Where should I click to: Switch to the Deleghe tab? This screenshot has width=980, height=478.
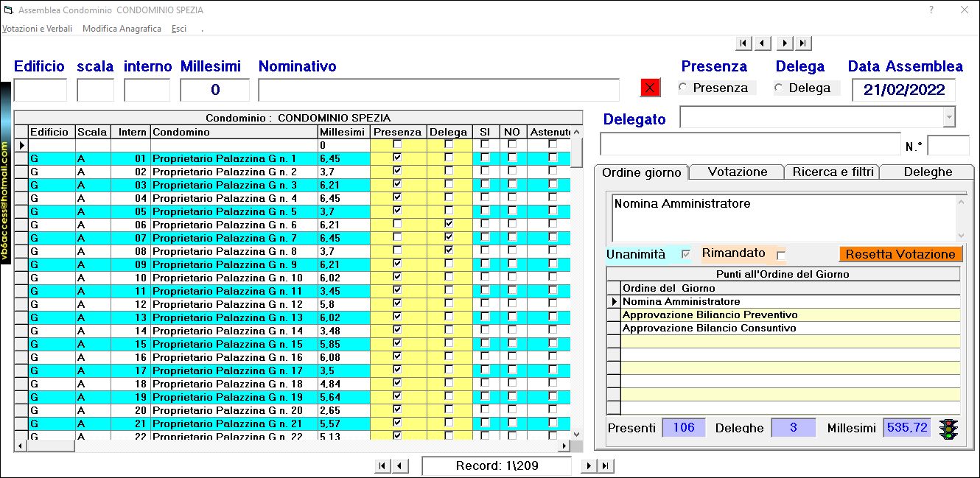928,172
